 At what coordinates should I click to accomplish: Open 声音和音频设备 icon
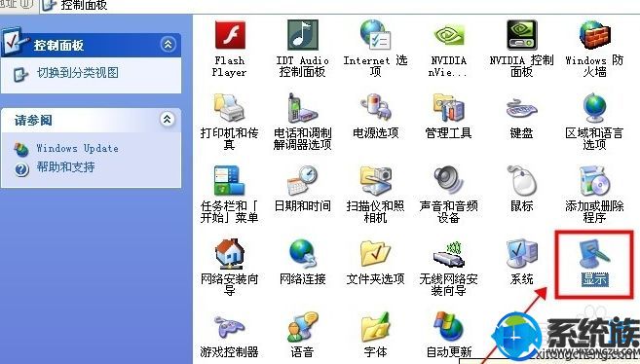448,181
